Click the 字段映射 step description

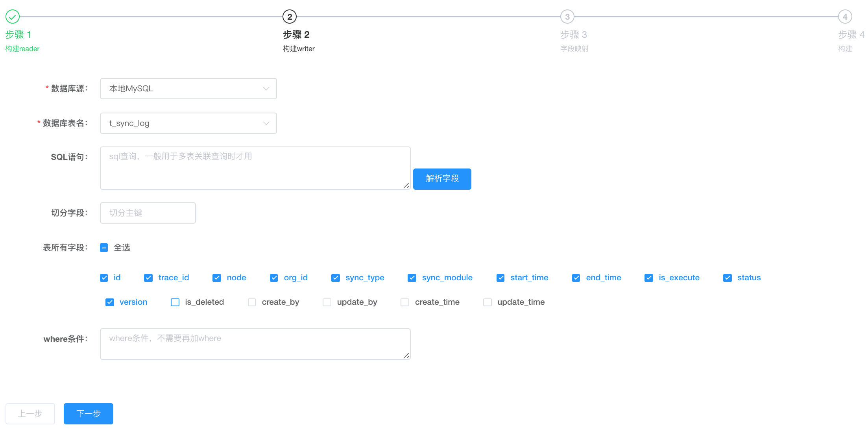(574, 49)
